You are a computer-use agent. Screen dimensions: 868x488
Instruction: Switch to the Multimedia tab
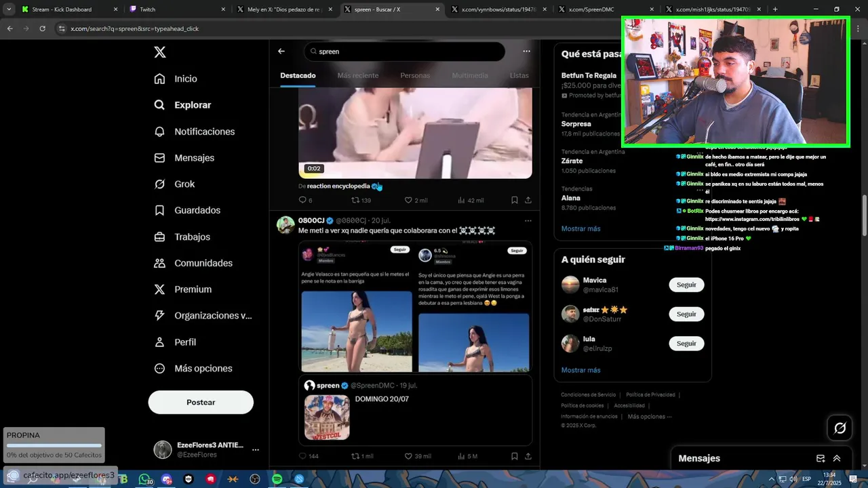(470, 75)
